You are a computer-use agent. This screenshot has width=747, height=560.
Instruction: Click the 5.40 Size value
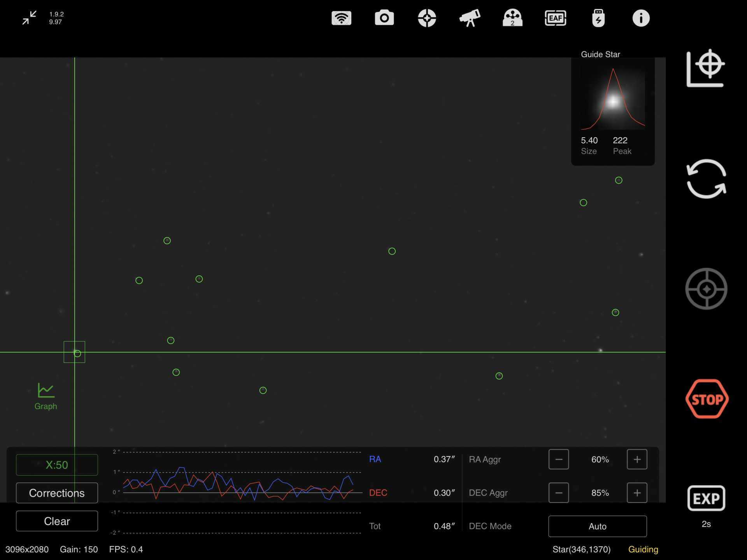(589, 140)
